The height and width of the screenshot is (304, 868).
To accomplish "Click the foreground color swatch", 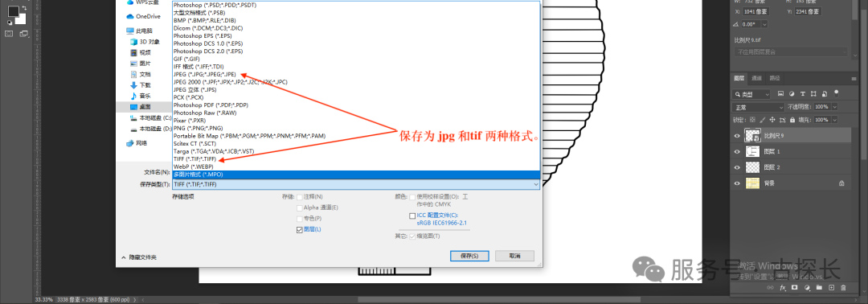I will [x=13, y=10].
